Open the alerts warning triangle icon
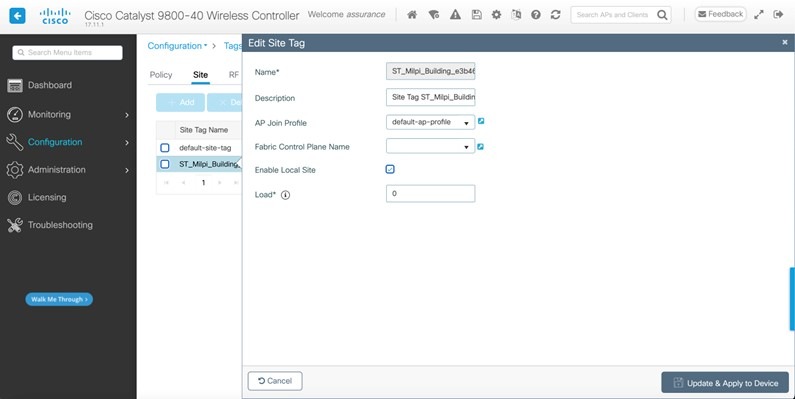This screenshot has height=399, width=795. point(455,15)
